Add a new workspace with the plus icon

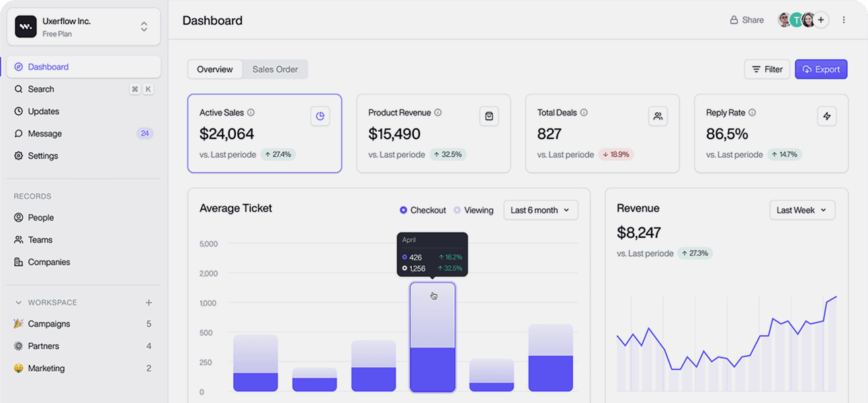[x=148, y=303]
